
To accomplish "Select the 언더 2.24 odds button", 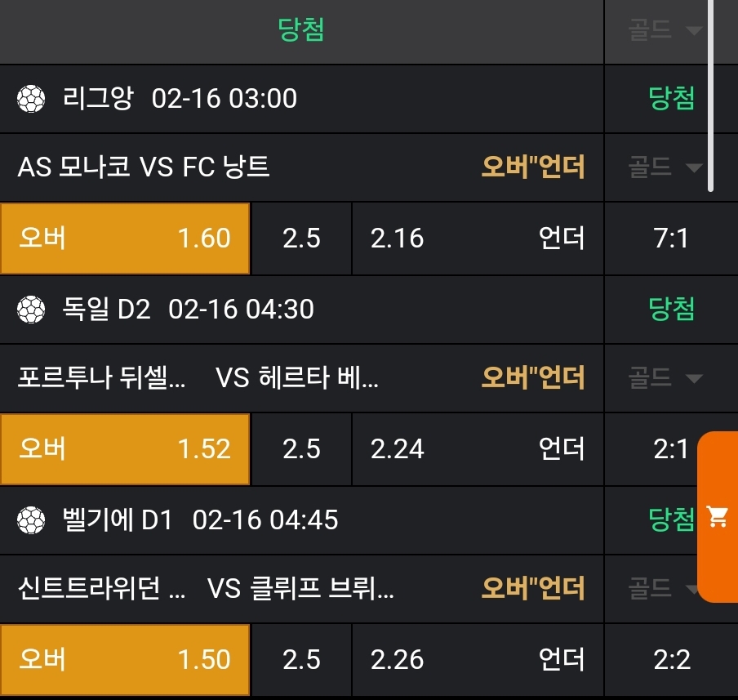I will point(478,449).
